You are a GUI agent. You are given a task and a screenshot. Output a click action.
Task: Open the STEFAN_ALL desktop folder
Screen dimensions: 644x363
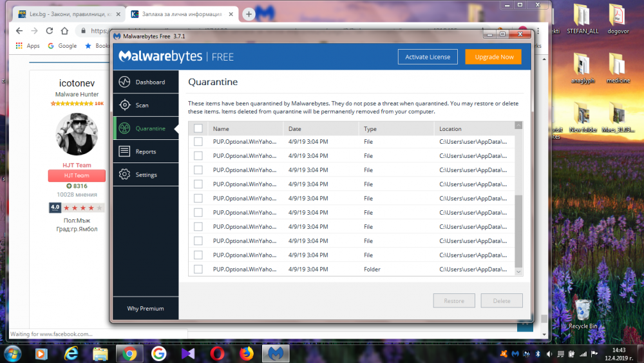coord(582,19)
